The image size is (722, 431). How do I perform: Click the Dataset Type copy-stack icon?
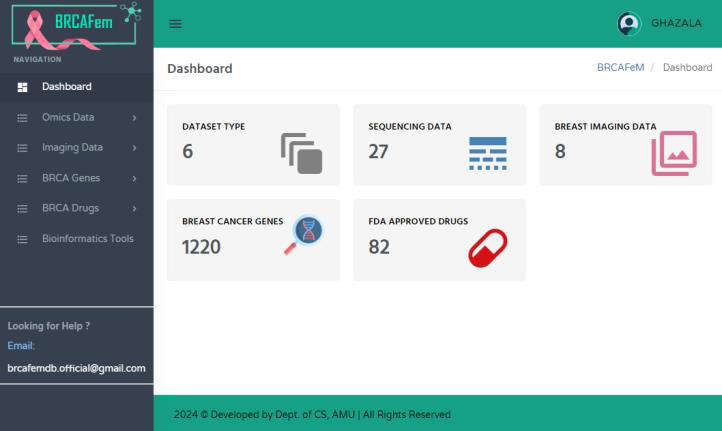[x=302, y=153]
